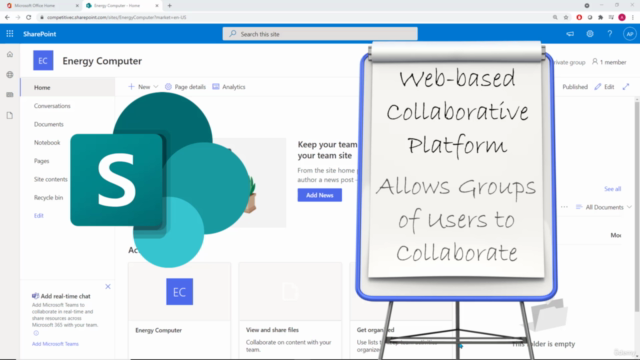Open Page details

coord(185,87)
